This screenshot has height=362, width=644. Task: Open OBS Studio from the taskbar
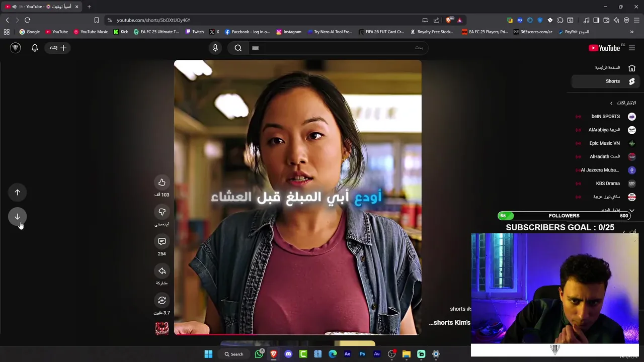click(392, 354)
